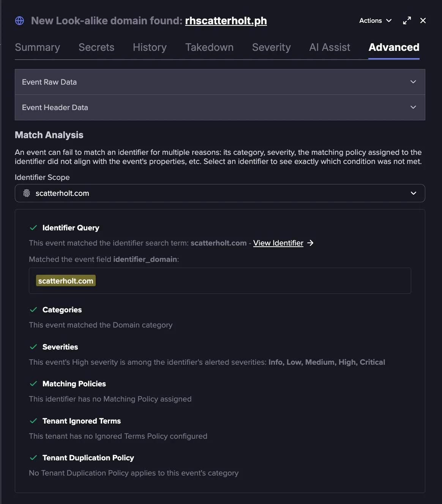
Task: Expand the Event Raw Data section
Action: point(220,82)
